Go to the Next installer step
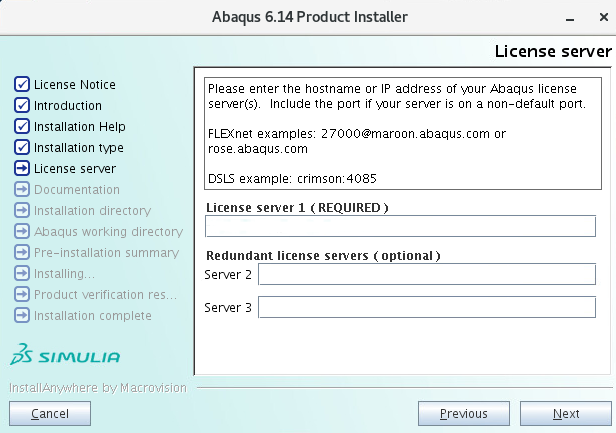 [x=566, y=413]
